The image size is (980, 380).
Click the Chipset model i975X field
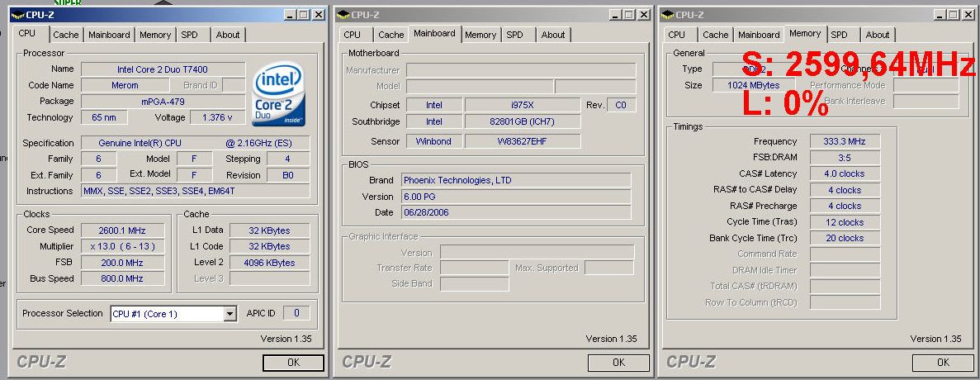523,106
